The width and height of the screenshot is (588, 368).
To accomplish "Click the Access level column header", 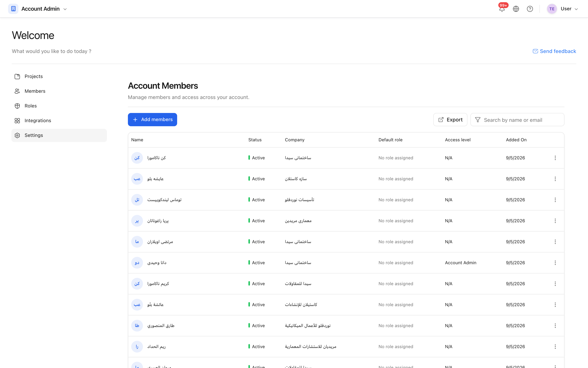I will pyautogui.click(x=458, y=140).
